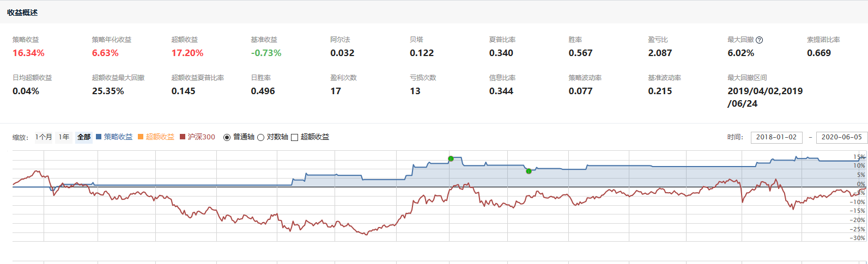Image resolution: width=868 pixels, height=264 pixels.
Task: Show 全部 time range
Action: tap(84, 137)
